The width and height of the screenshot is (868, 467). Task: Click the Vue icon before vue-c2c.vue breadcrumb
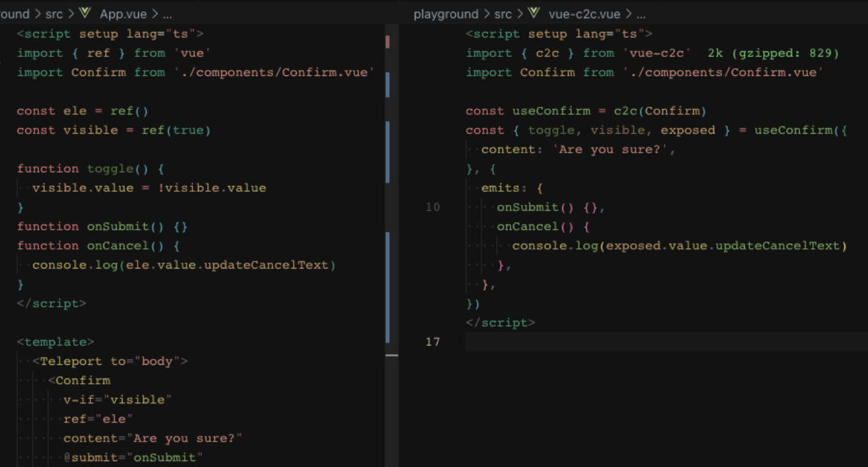tap(534, 14)
